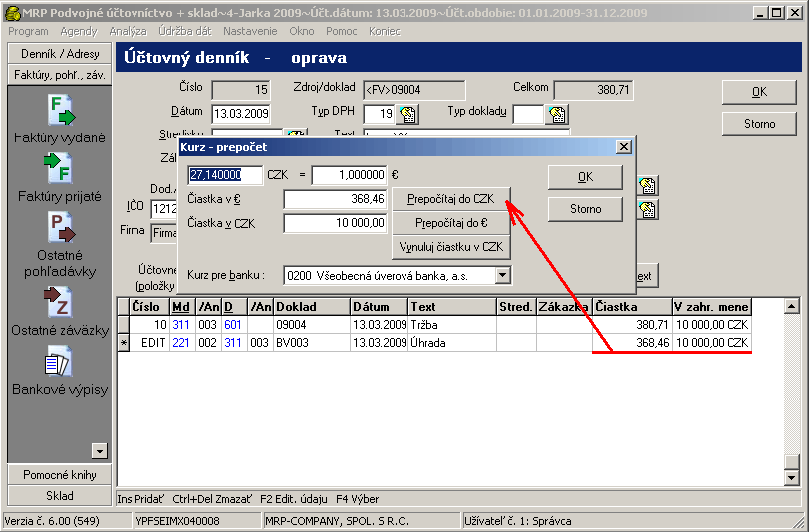Open the Analýza menu

point(128,31)
